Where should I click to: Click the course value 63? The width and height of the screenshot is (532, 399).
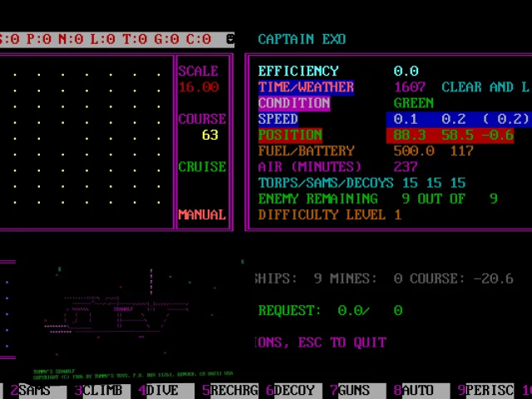click(210, 135)
